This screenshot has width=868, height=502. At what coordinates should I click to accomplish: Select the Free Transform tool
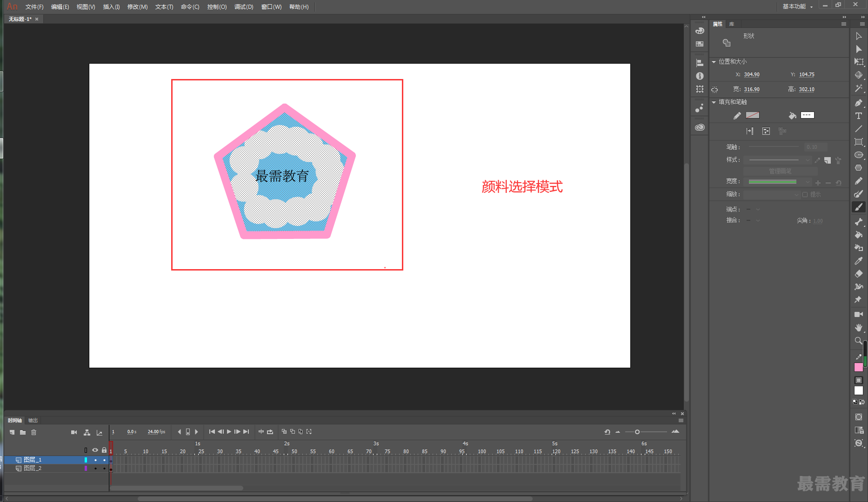pos(859,62)
